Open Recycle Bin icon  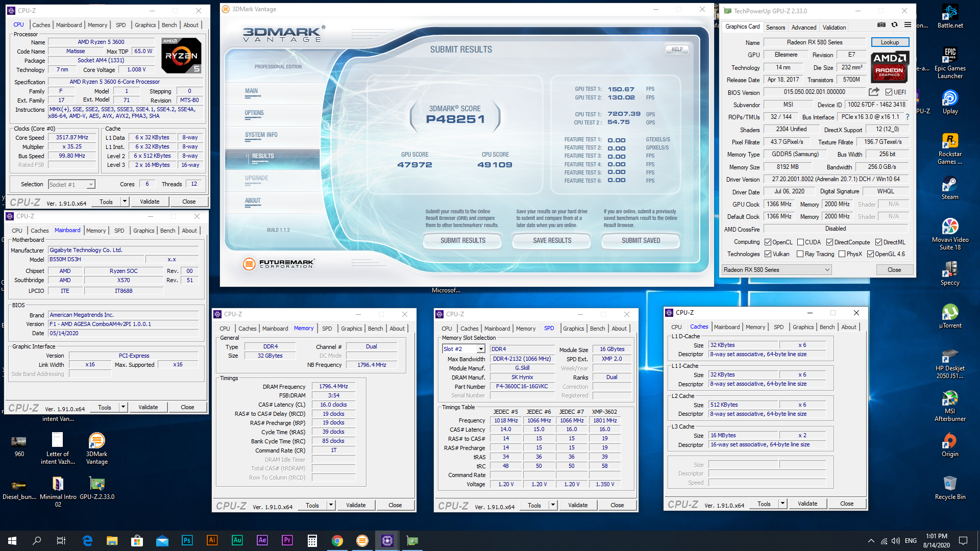[950, 488]
